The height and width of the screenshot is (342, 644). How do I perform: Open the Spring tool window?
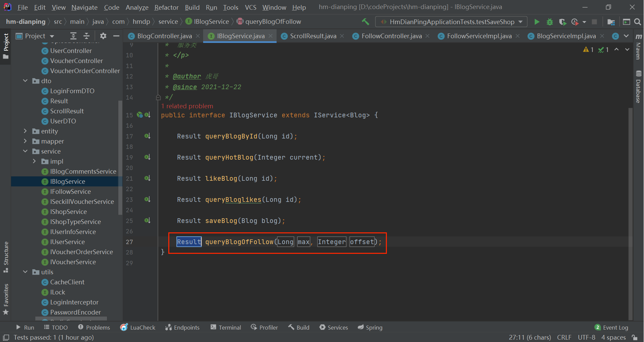370,327
